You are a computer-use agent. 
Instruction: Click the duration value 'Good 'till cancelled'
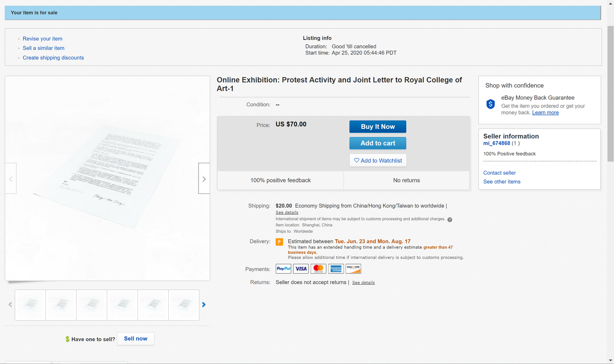point(354,47)
